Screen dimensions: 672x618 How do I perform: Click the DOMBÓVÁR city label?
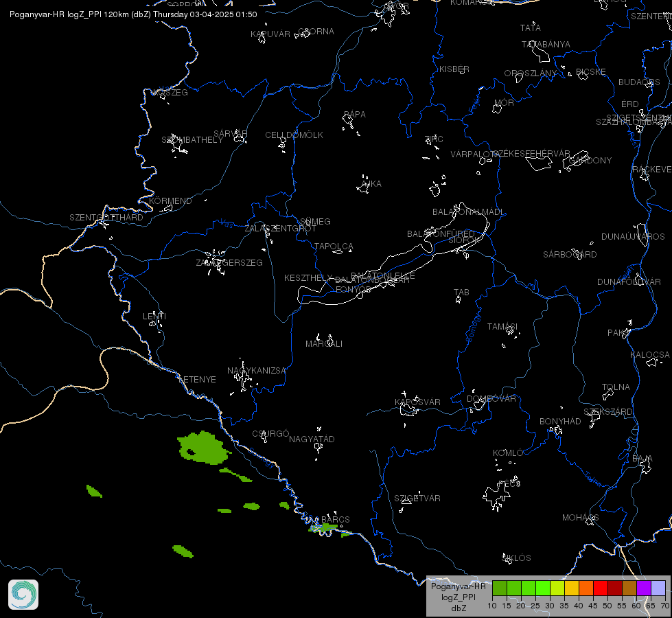click(491, 399)
